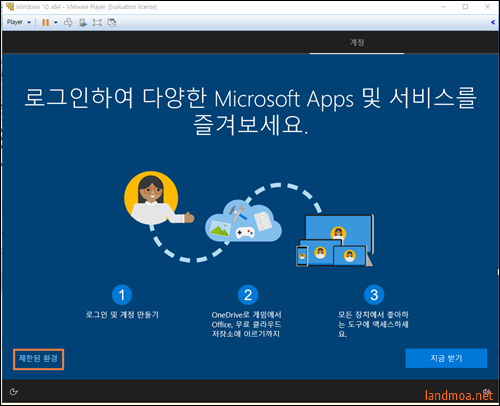
Task: Expand the power options dropdown arrow
Action: tap(56, 22)
